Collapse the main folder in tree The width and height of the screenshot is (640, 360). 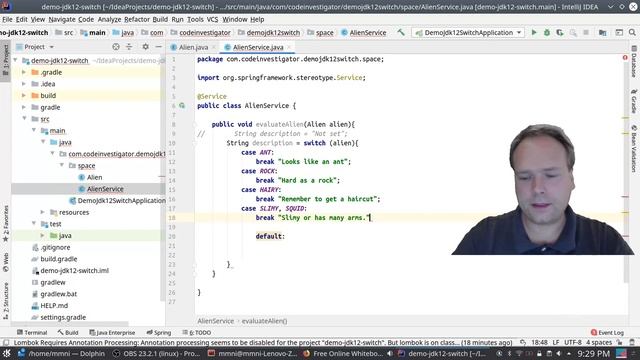34,130
